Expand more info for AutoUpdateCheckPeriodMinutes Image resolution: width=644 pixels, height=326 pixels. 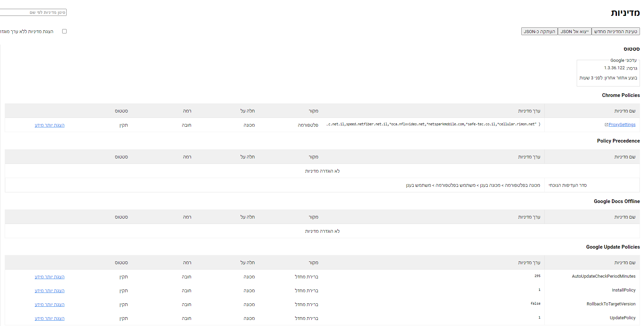click(x=49, y=277)
